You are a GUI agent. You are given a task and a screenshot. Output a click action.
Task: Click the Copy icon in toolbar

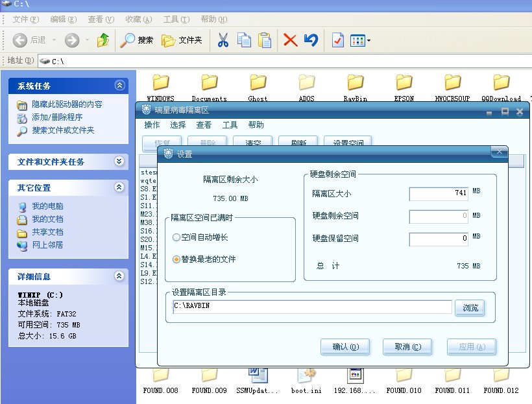coord(244,40)
